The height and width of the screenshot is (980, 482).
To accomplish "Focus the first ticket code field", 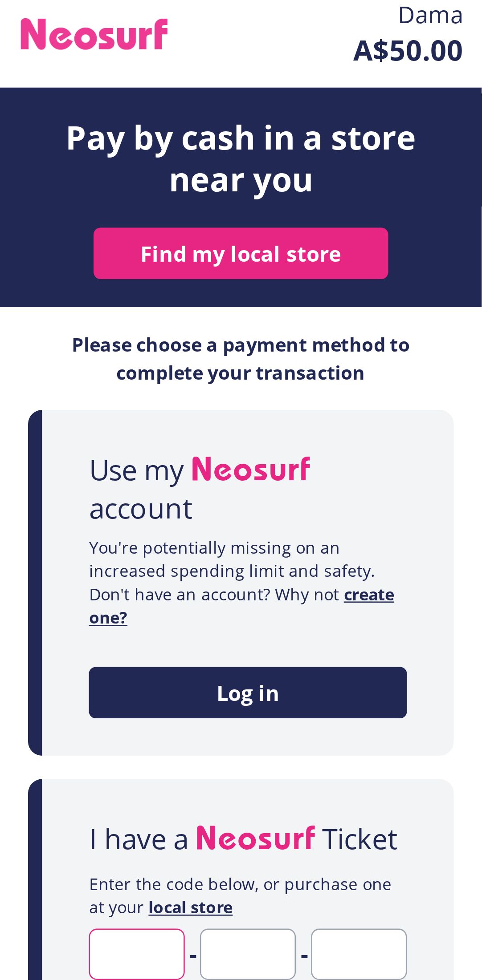I will (x=137, y=954).
